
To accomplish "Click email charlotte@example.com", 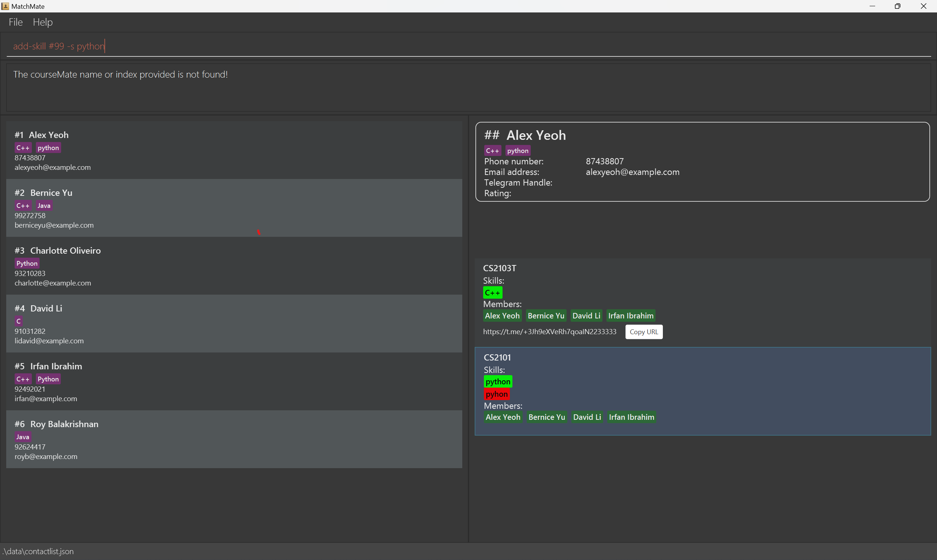I will click(x=53, y=283).
